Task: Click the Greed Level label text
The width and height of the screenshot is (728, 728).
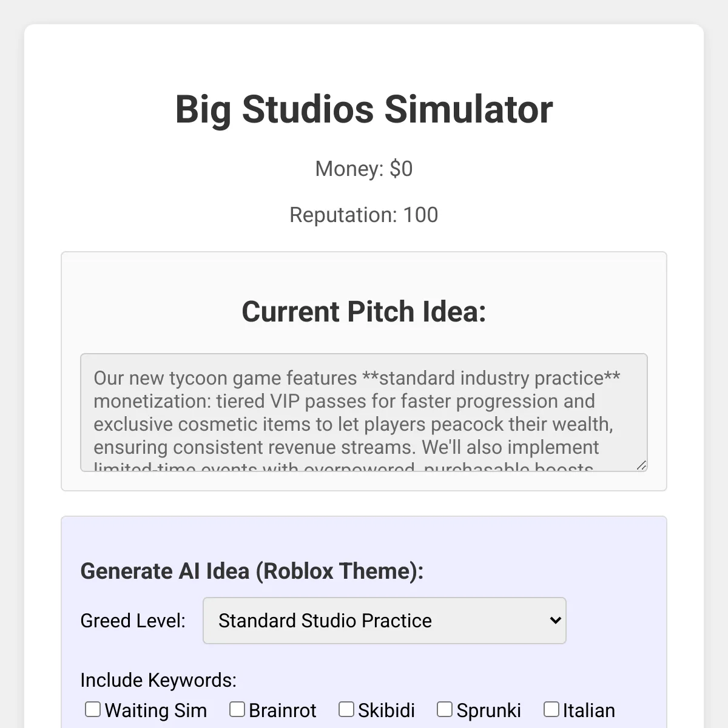Action: (133, 621)
